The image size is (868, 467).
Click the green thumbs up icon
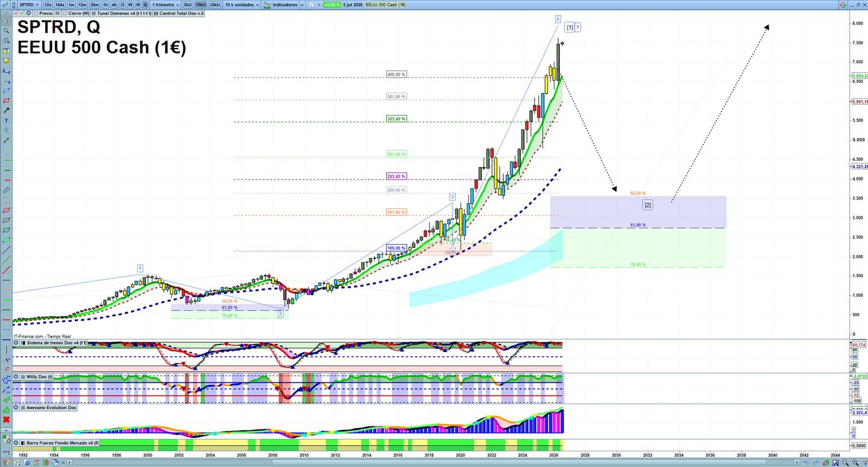[x=7, y=410]
